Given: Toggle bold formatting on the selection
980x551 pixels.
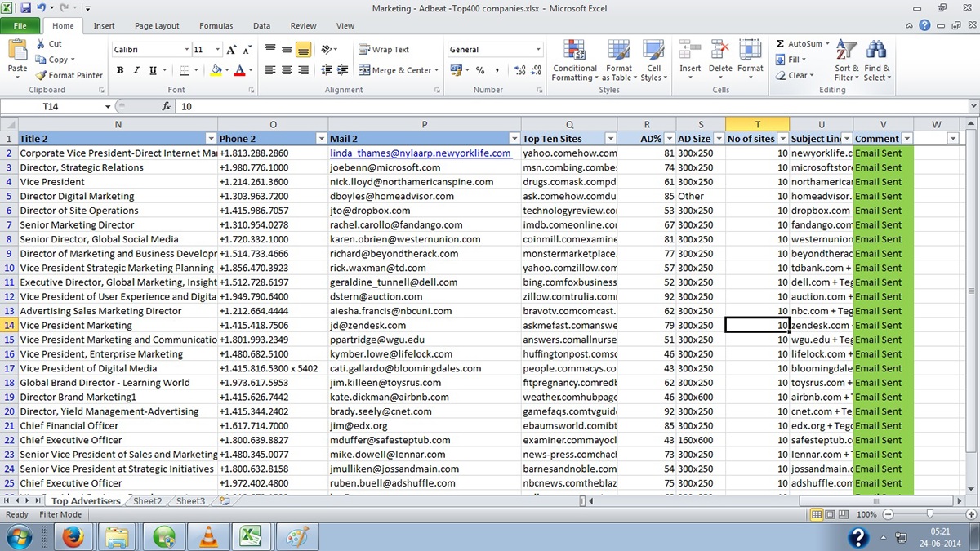Looking at the screenshot, I should (x=119, y=71).
